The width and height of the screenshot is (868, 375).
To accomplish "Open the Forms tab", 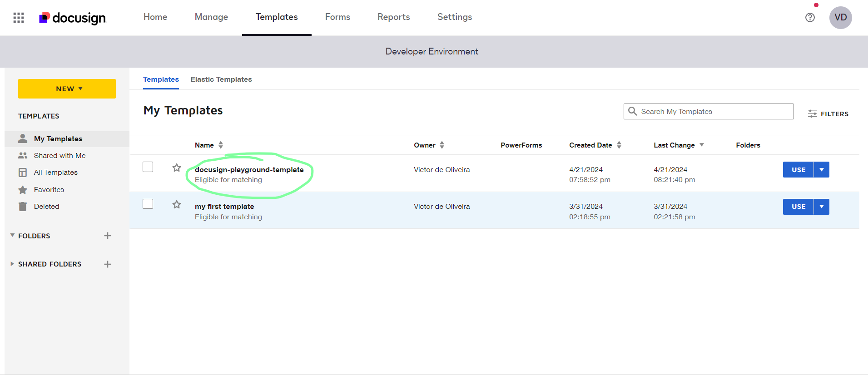I will (x=337, y=17).
